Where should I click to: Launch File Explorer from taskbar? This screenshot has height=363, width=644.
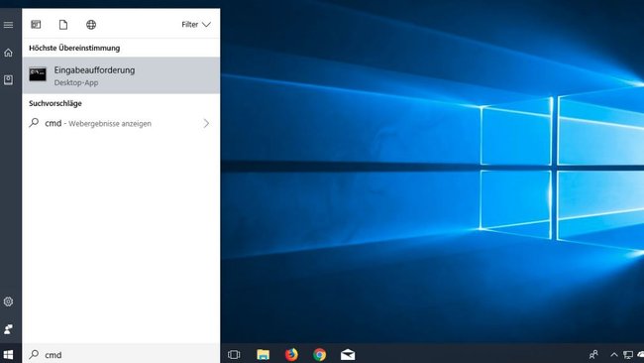(x=263, y=354)
